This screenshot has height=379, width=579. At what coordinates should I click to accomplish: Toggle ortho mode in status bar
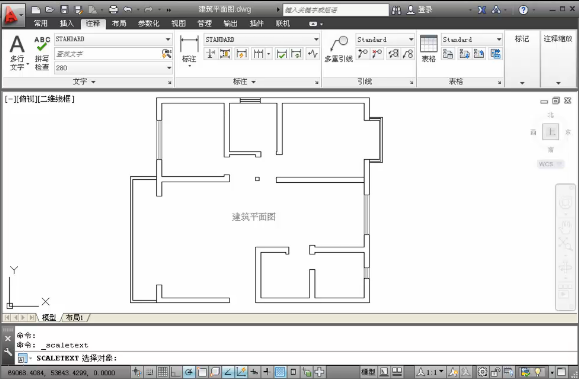[x=176, y=372]
